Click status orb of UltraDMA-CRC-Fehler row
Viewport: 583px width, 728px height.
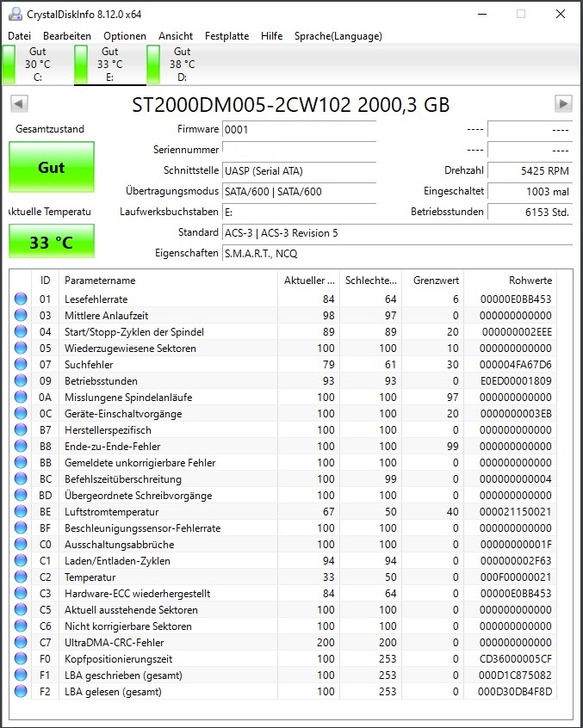point(21,643)
